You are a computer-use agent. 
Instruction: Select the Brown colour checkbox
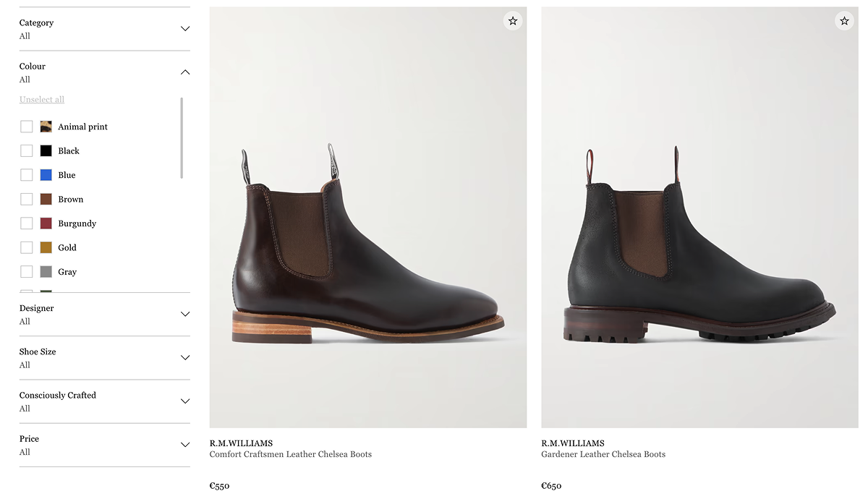click(27, 199)
